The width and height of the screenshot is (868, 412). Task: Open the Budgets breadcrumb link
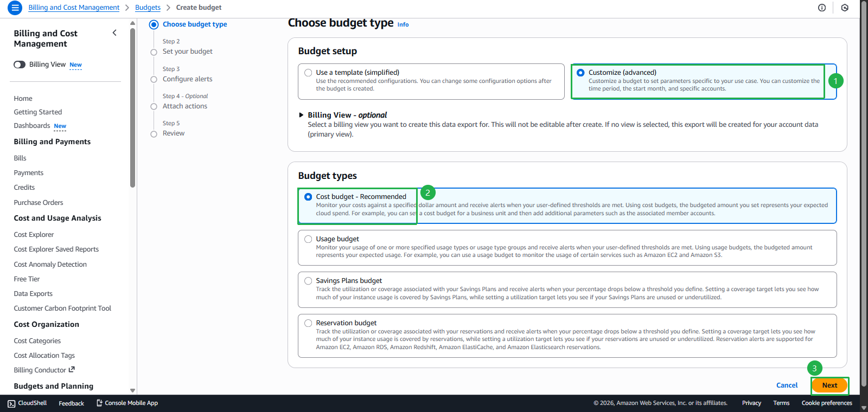point(148,8)
